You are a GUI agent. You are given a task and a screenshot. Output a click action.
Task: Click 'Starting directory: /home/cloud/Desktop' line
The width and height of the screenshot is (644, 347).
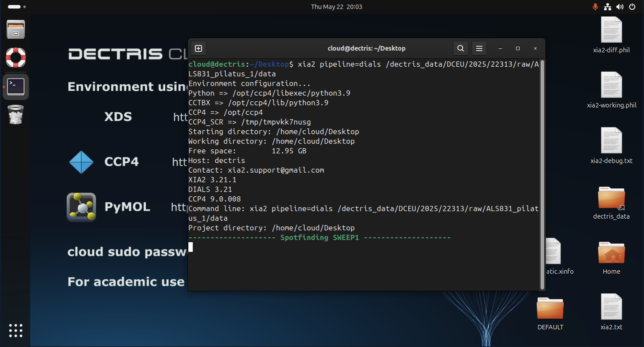274,131
